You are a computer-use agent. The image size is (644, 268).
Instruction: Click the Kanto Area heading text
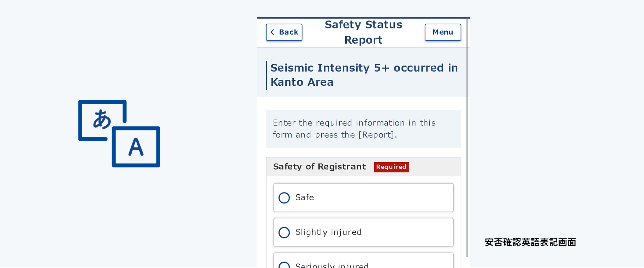(x=302, y=82)
